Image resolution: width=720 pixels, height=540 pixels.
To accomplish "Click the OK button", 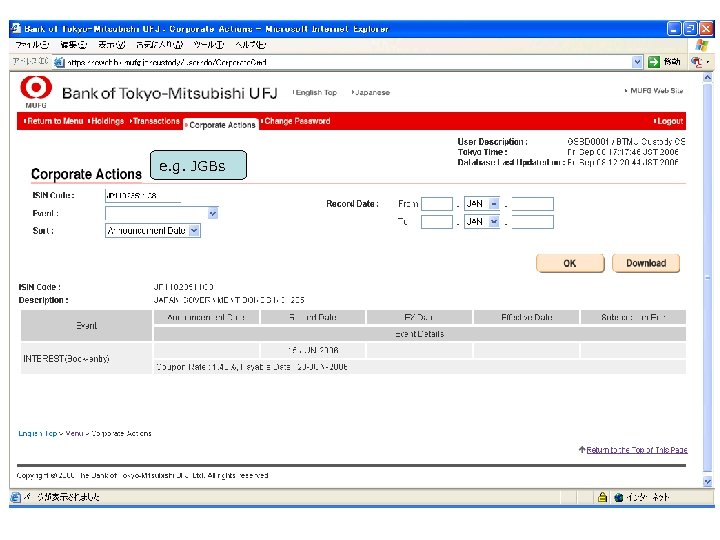I will click(570, 263).
